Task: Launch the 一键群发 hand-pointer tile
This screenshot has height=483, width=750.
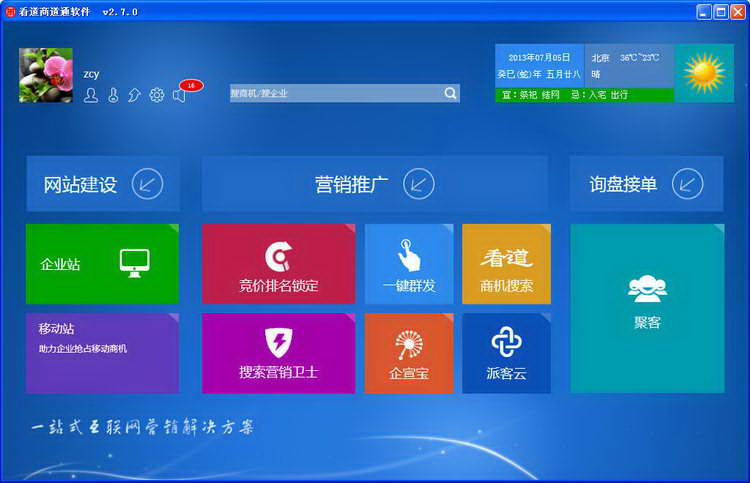Action: point(409,264)
